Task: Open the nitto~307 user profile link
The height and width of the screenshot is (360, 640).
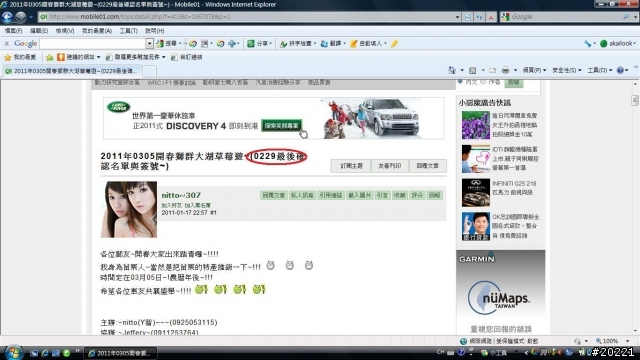Action: tap(181, 195)
